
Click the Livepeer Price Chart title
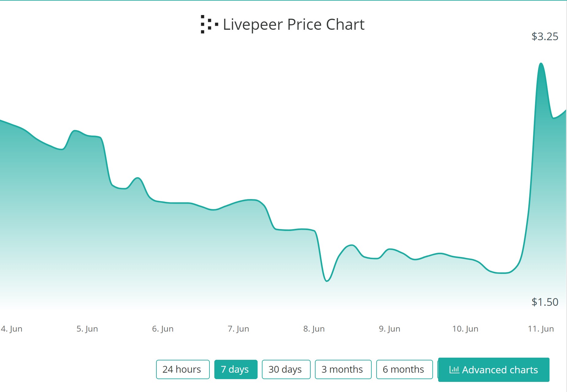click(x=293, y=25)
